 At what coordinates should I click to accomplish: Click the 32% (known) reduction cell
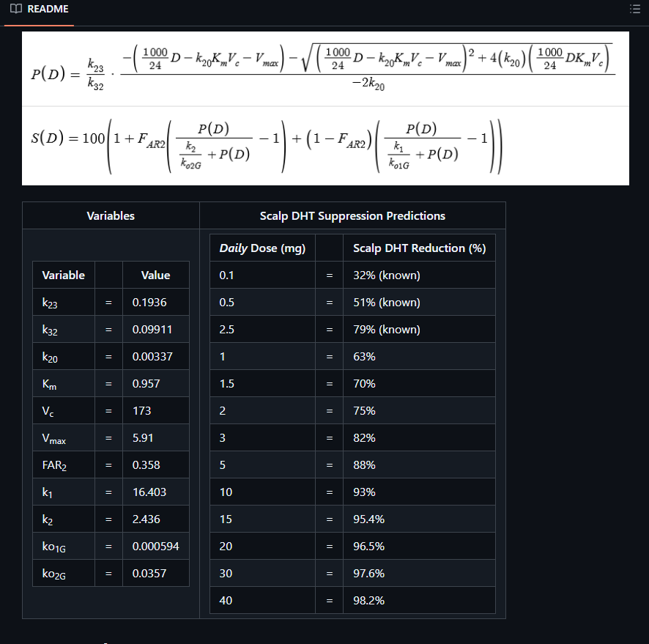419,275
